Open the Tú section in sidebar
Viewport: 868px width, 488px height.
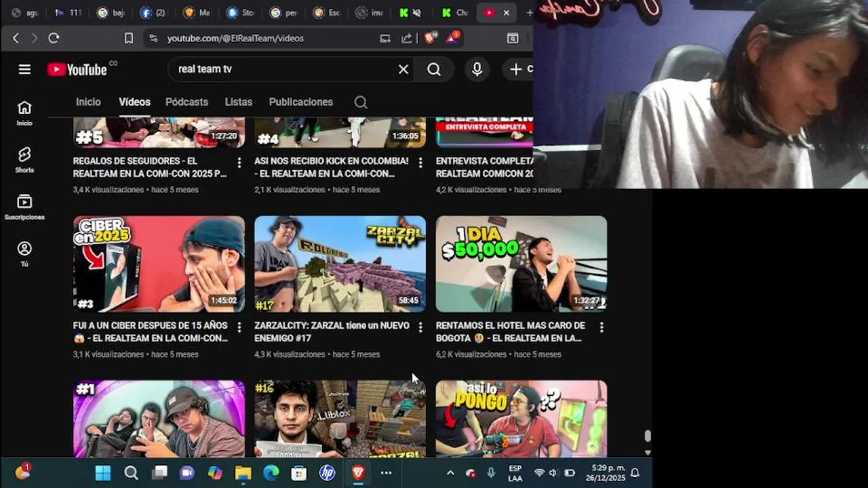[x=24, y=254]
